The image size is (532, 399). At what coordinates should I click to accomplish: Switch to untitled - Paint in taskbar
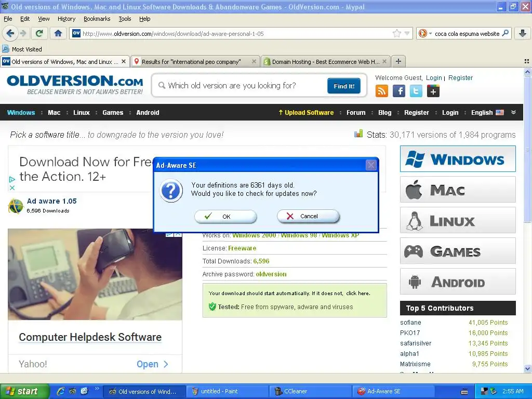pyautogui.click(x=227, y=391)
